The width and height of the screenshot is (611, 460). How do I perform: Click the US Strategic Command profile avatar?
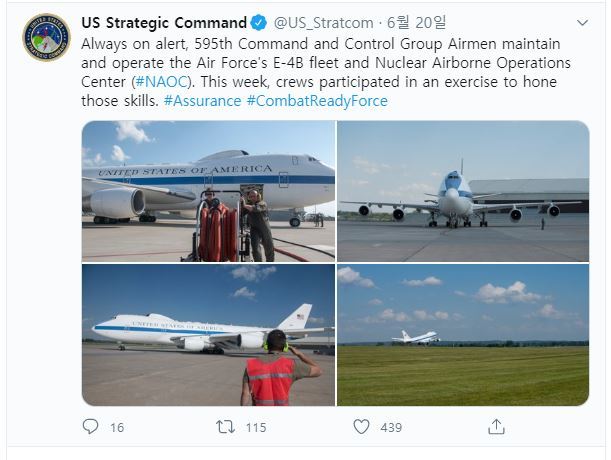point(46,39)
